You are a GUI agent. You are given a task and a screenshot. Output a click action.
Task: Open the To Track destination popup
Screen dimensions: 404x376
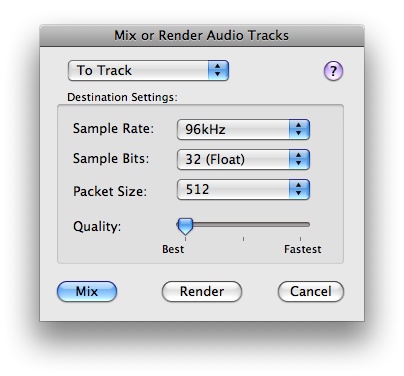148,71
